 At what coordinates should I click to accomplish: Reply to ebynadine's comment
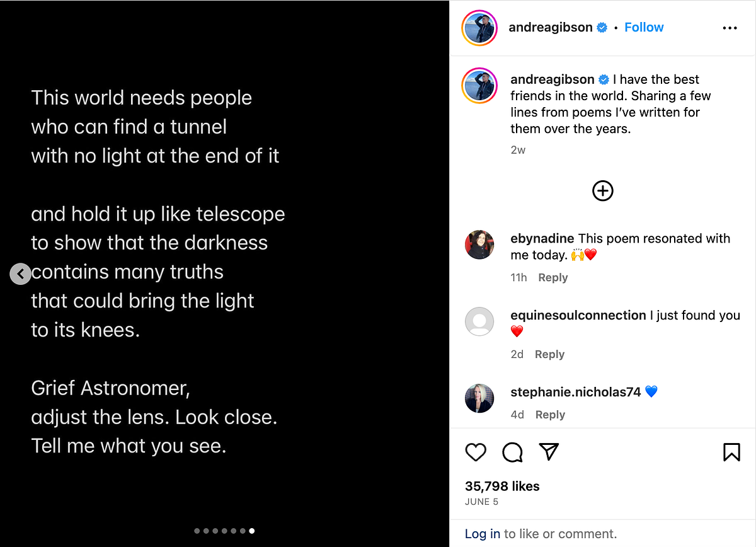(553, 277)
